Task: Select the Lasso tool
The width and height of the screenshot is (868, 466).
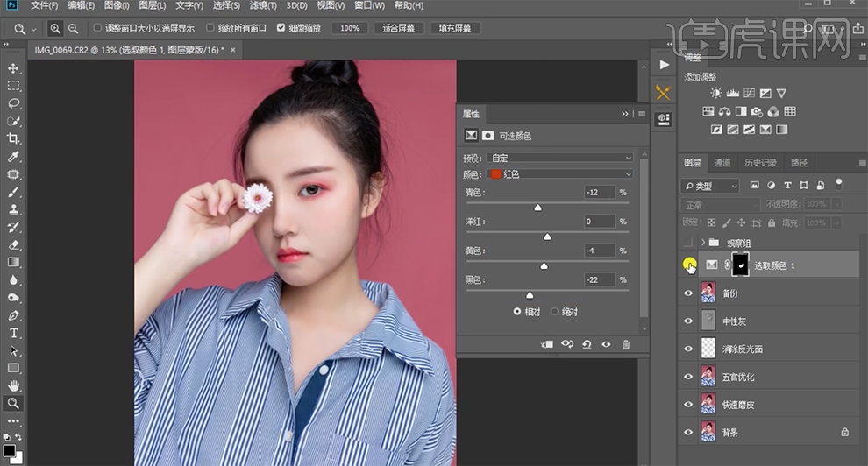Action: tap(14, 103)
